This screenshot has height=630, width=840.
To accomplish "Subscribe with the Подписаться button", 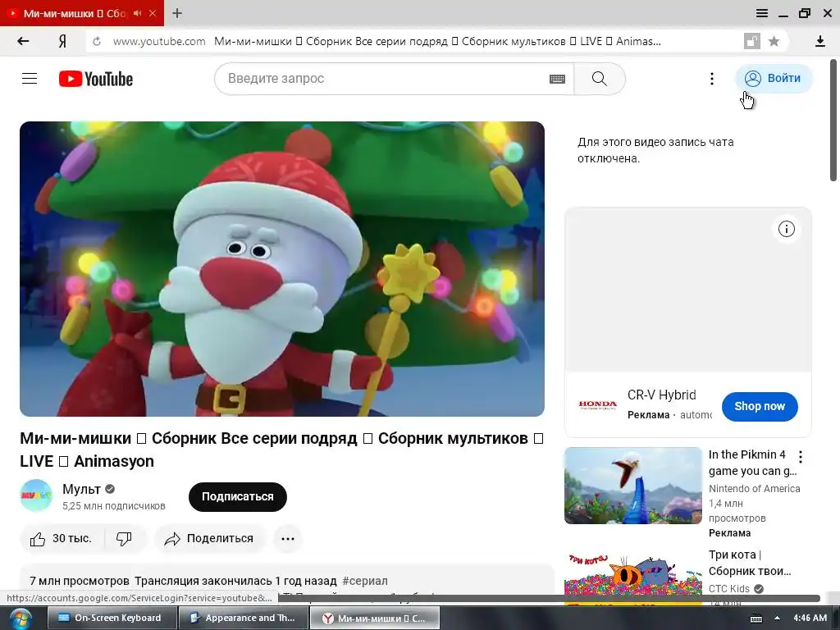I will point(237,496).
